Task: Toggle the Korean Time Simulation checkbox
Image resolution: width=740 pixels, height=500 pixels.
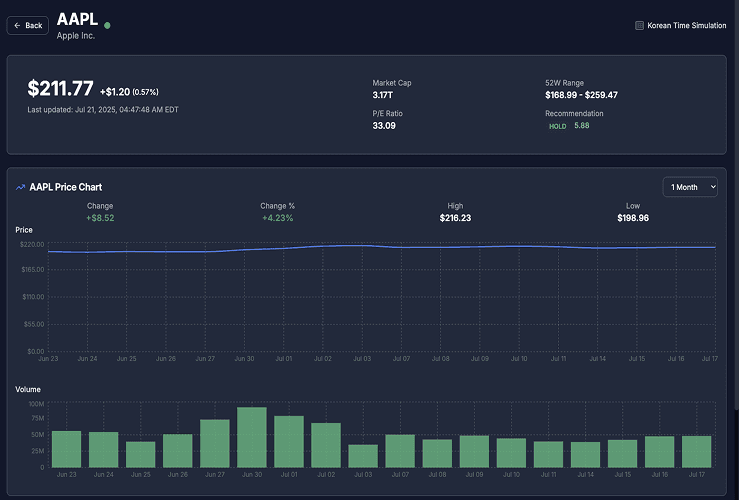Action: click(x=639, y=25)
